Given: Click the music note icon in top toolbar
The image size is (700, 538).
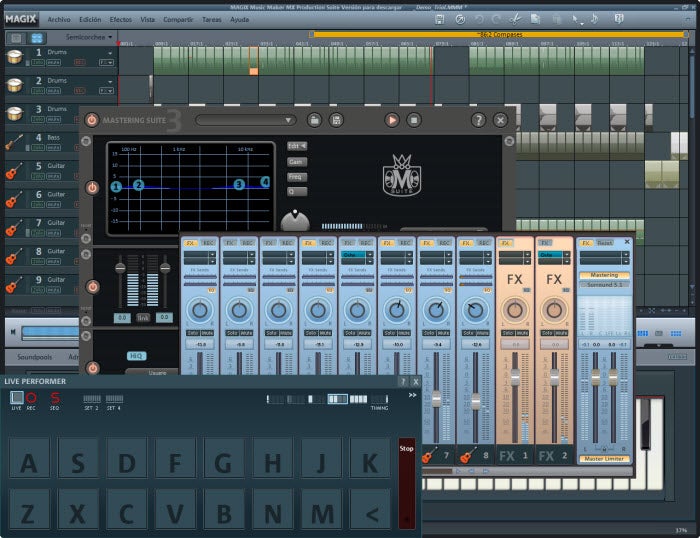Looking at the screenshot, I should tap(594, 19).
